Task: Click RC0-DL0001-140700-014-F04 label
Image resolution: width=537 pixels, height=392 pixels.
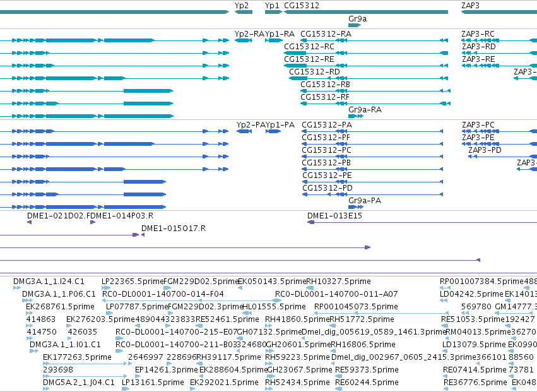Action: tap(163, 294)
